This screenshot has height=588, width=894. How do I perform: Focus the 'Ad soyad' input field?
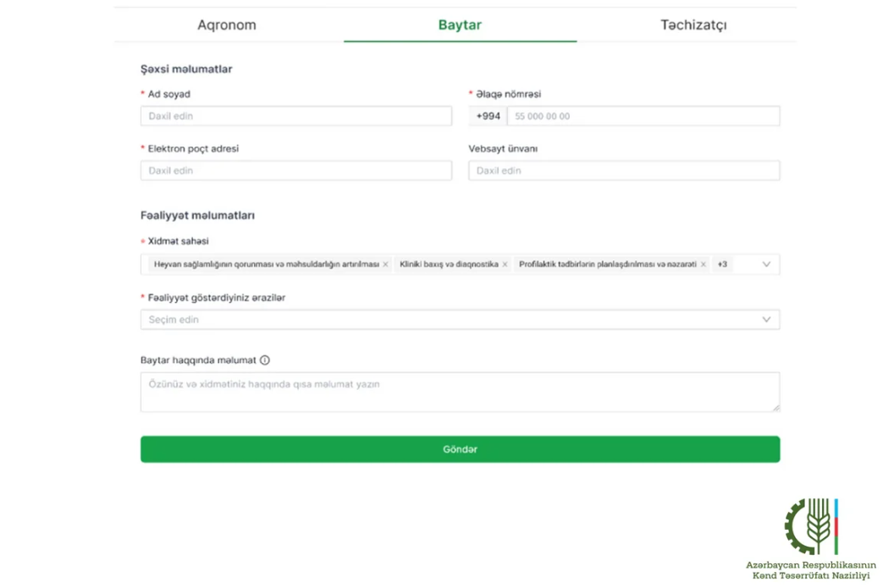click(295, 117)
